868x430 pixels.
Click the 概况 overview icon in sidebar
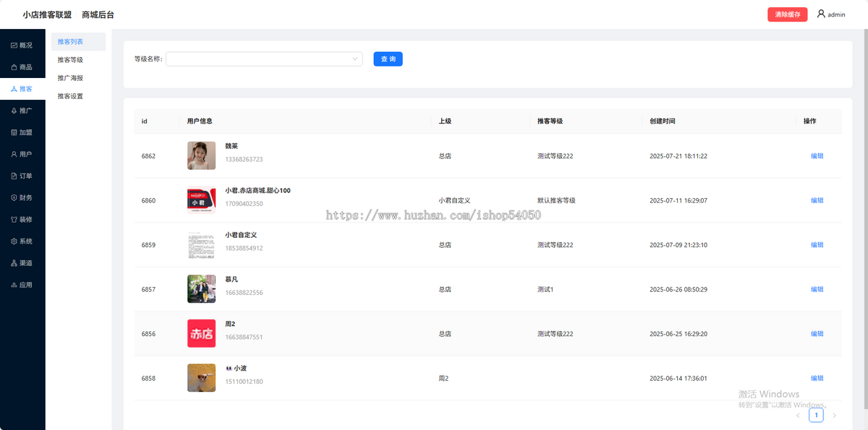[x=14, y=46]
